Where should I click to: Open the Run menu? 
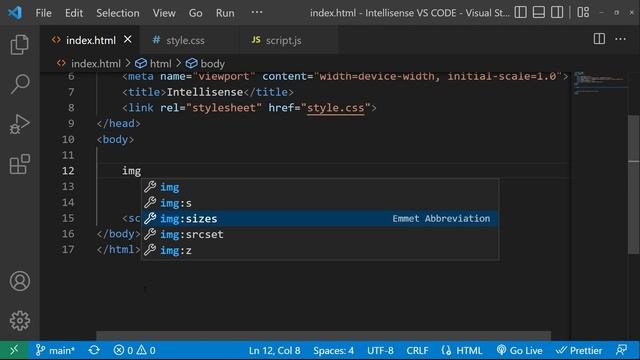pos(225,13)
